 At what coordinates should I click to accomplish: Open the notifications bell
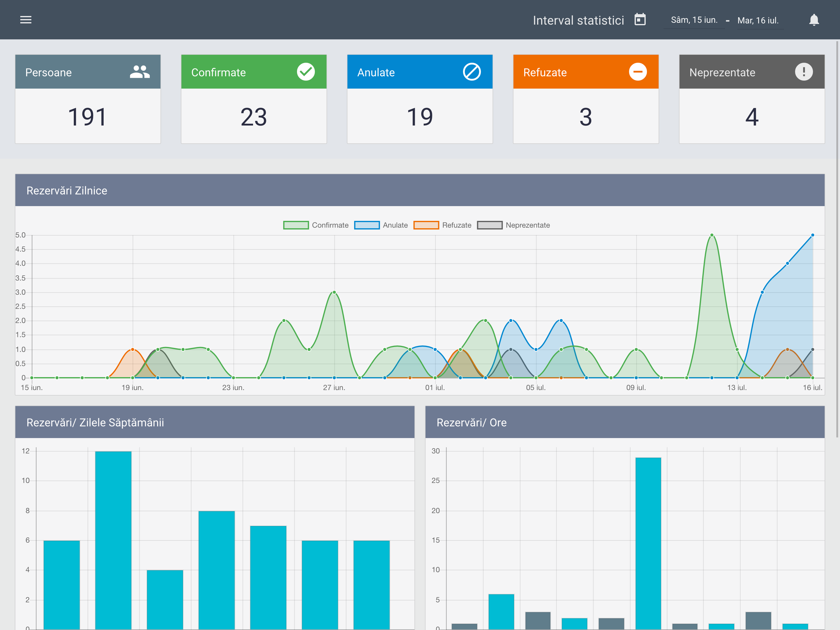pyautogui.click(x=814, y=20)
